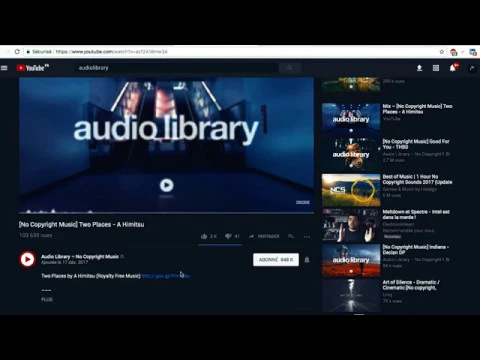The width and height of the screenshot is (480, 360).
Task: Open the Meltdown et Spectre video title
Action: tap(416, 214)
